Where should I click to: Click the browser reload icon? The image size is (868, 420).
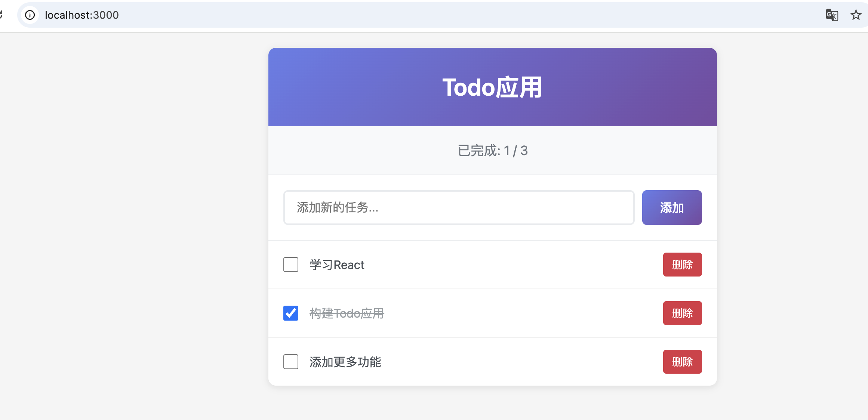click(1, 15)
